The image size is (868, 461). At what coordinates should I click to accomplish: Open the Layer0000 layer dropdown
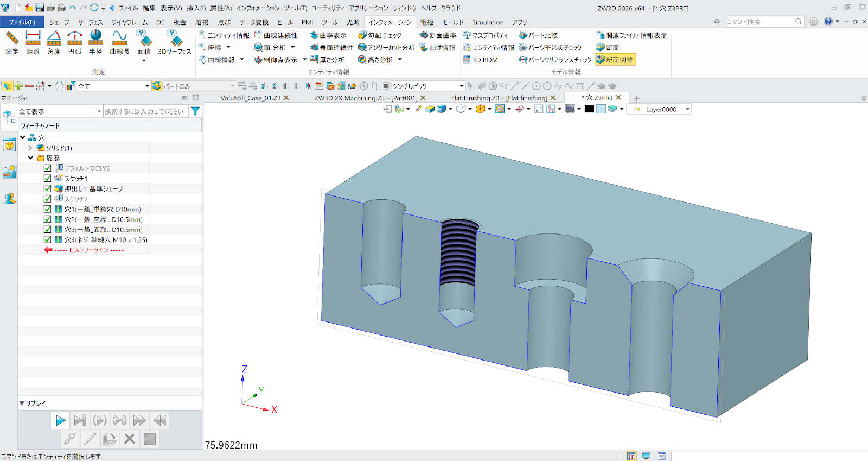[x=687, y=109]
